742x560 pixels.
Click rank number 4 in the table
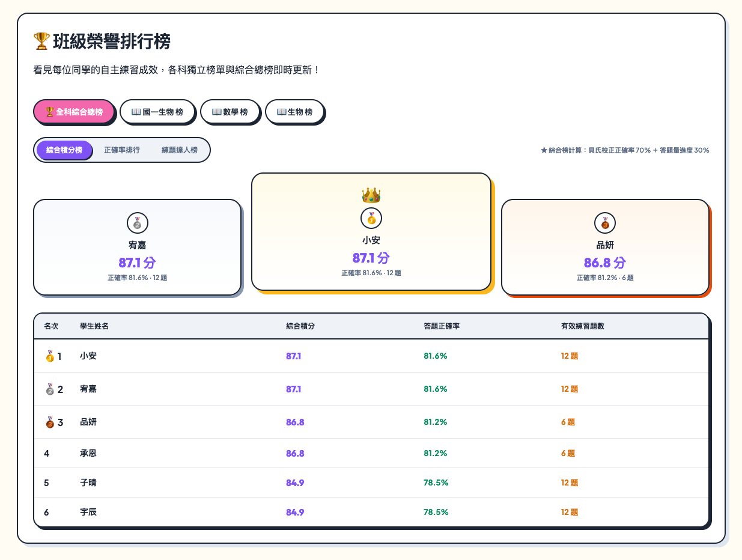[x=47, y=454]
